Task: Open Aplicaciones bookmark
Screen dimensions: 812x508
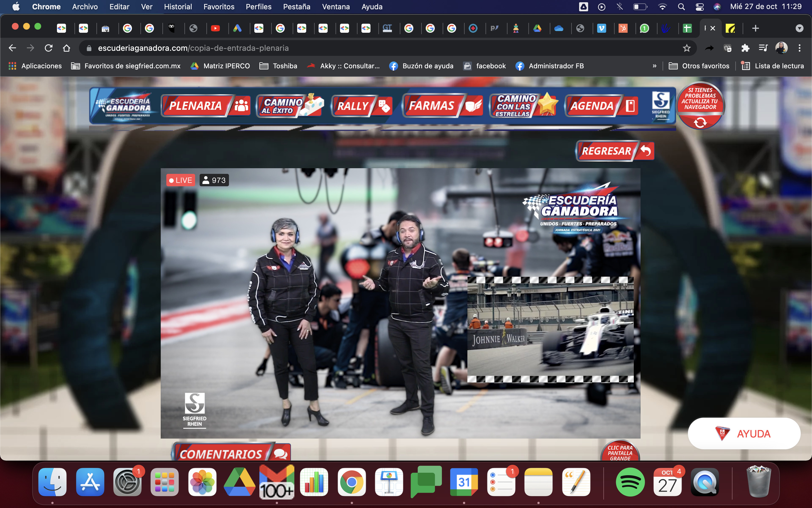Action: coord(35,66)
